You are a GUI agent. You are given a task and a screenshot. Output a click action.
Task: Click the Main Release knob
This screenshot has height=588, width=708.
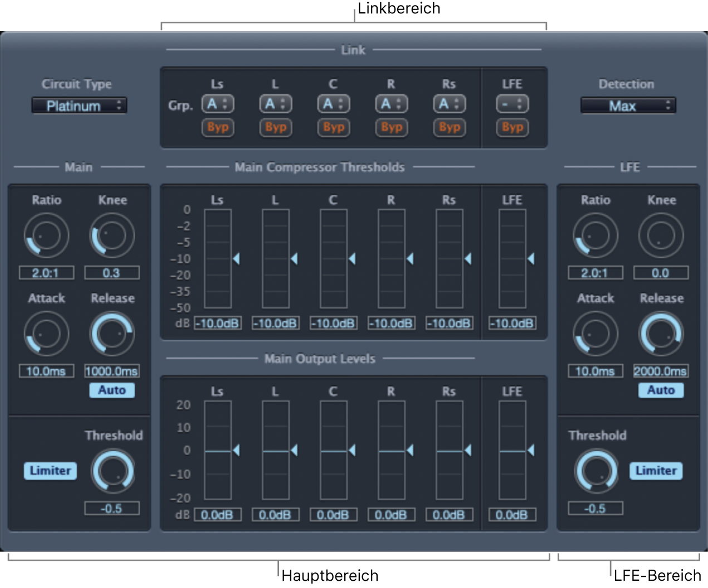point(112,334)
